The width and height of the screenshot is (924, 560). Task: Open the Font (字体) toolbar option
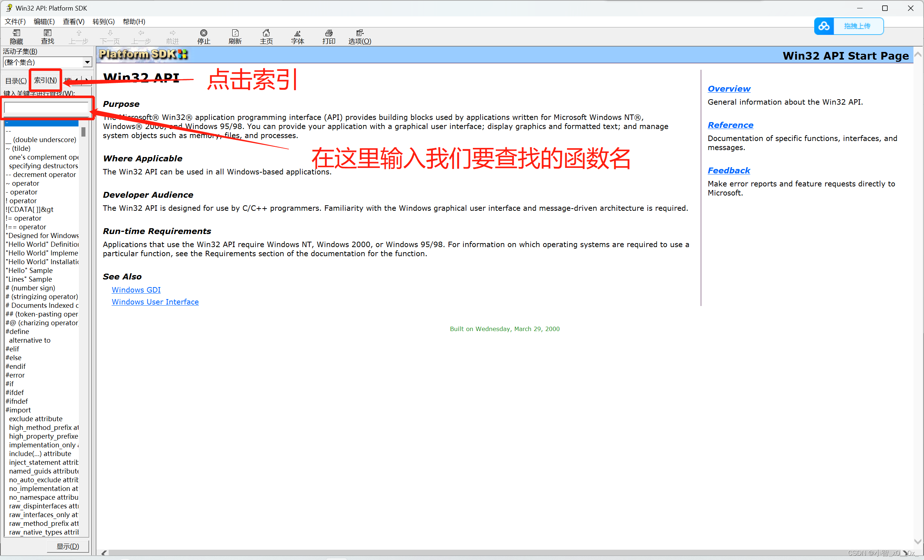tap(297, 37)
